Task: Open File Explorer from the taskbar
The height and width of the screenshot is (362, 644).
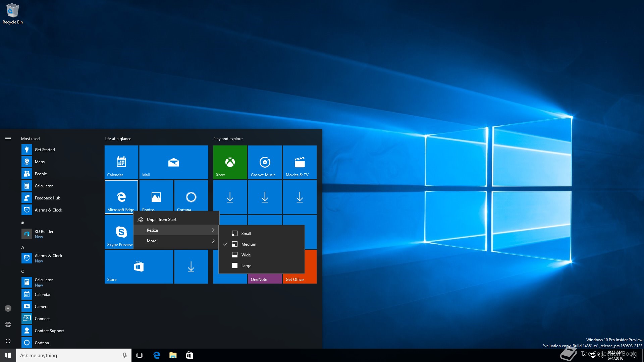Action: [x=173, y=355]
